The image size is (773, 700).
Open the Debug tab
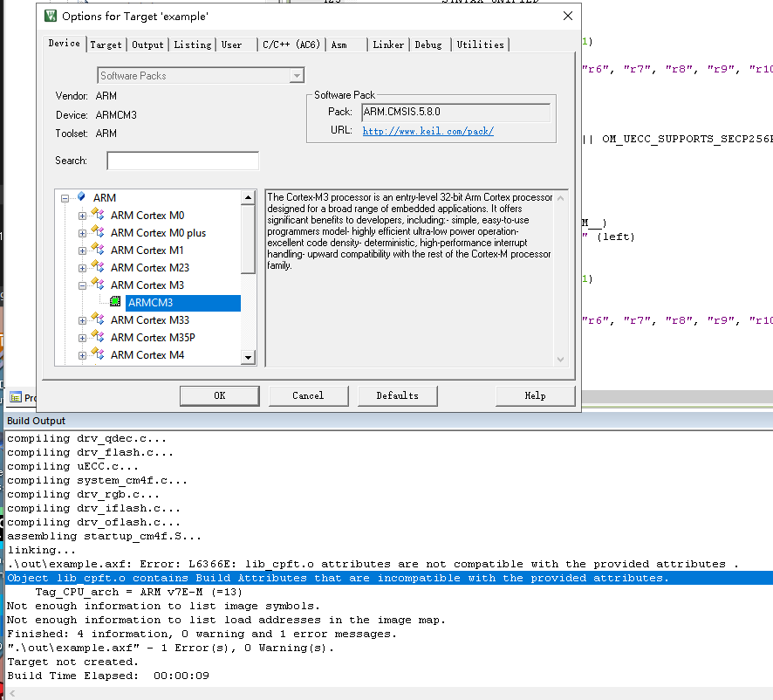(428, 45)
